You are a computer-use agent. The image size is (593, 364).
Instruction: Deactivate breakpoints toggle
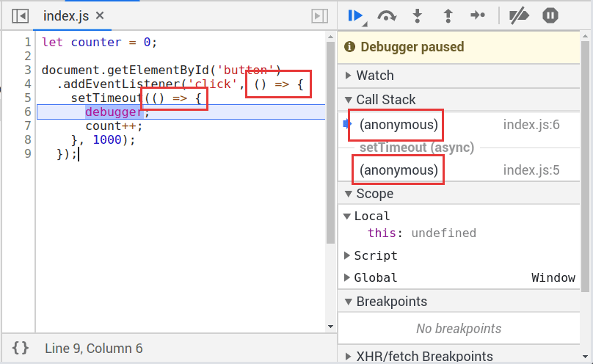pyautogui.click(x=520, y=15)
